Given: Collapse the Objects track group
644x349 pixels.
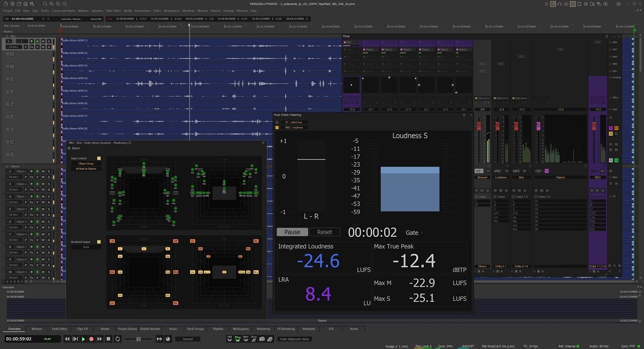Looking at the screenshot, I should 7,166.
